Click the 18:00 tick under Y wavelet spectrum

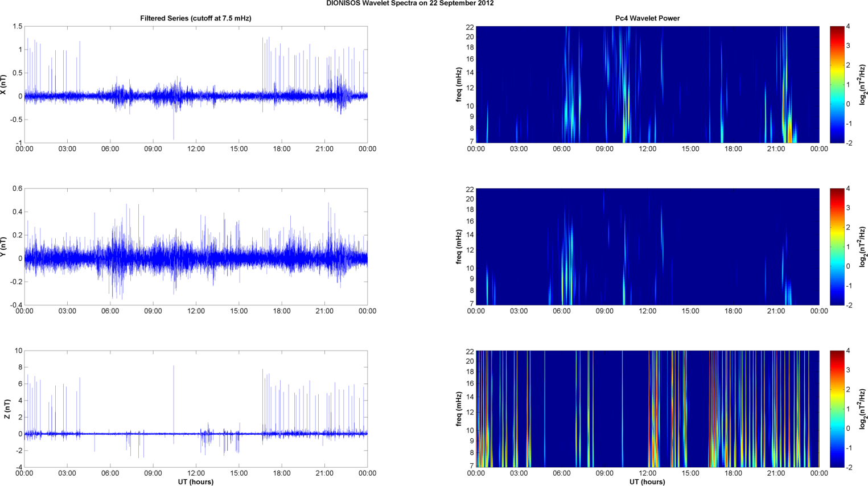733,311
